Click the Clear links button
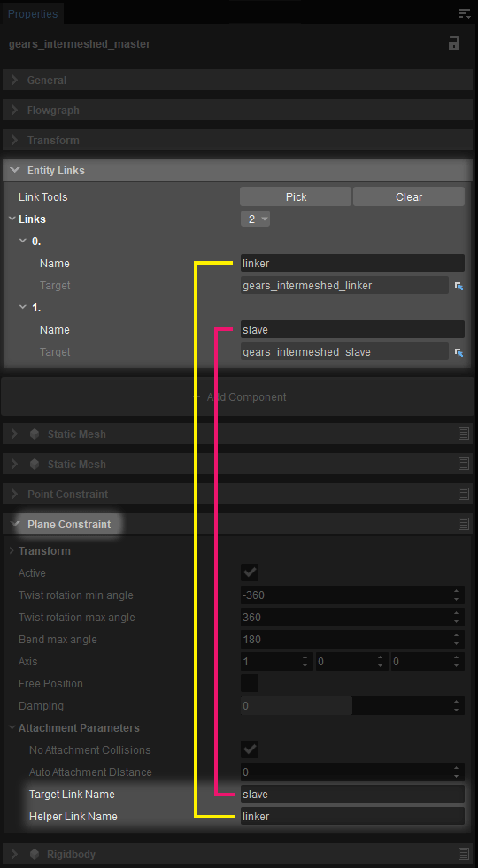The width and height of the screenshot is (478, 868). click(x=409, y=197)
